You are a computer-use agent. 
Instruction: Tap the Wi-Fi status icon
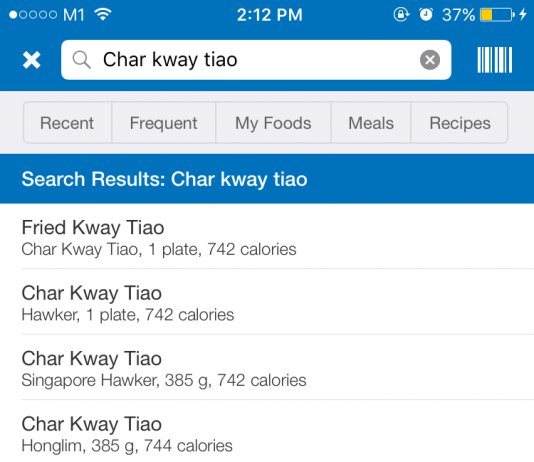[x=103, y=14]
